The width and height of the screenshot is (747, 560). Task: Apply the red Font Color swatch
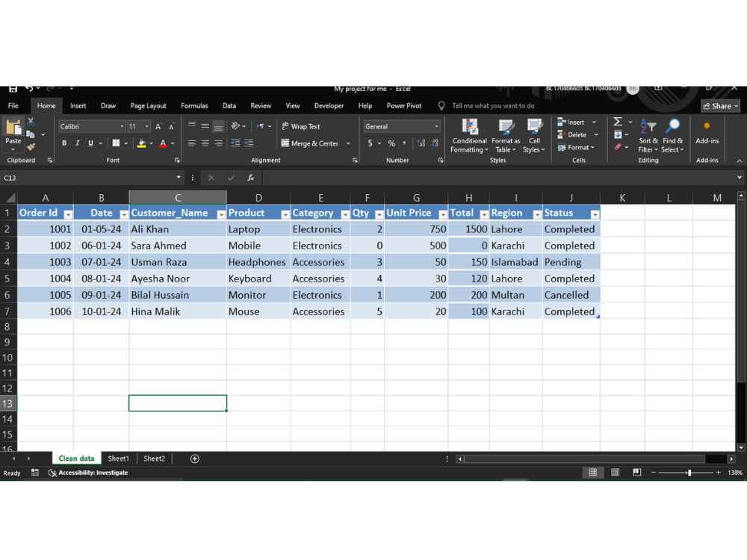163,143
